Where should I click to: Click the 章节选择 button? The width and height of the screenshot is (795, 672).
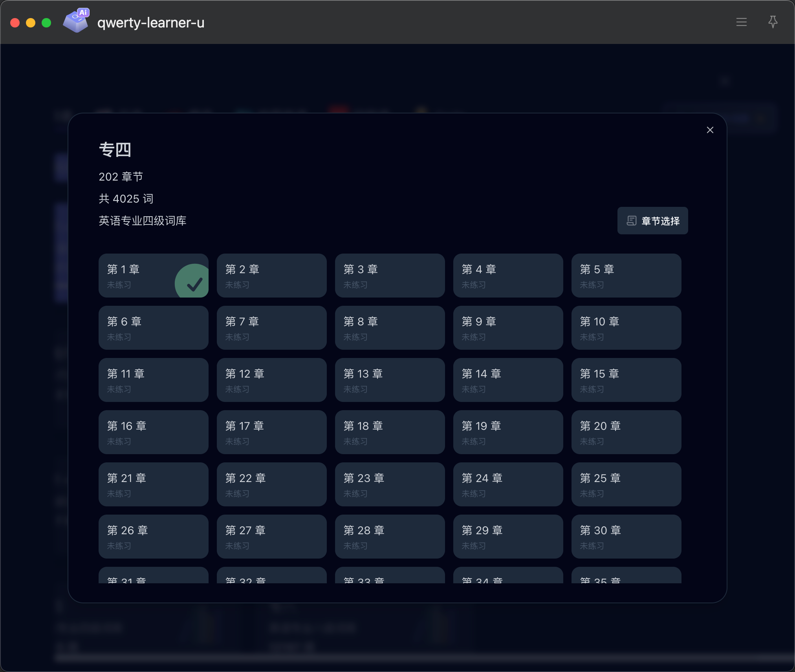(x=652, y=221)
